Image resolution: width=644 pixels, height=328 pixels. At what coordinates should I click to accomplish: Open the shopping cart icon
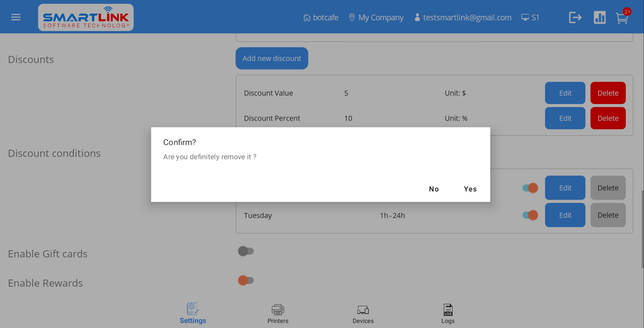click(622, 18)
